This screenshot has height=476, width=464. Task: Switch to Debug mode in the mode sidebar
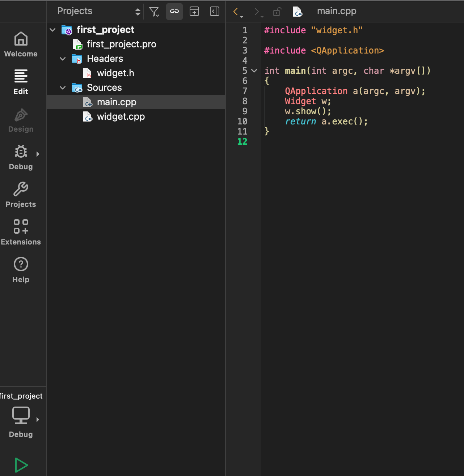tap(21, 158)
